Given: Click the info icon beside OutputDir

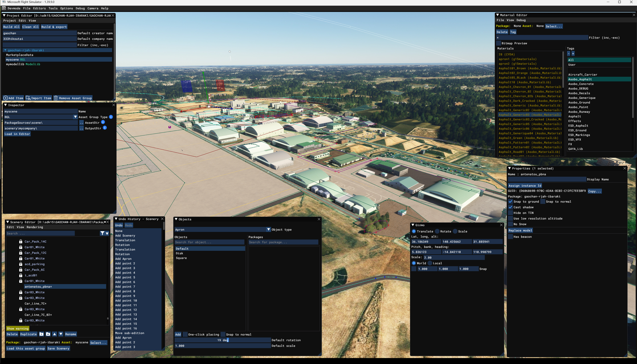Looking at the screenshot, I should pyautogui.click(x=105, y=128).
